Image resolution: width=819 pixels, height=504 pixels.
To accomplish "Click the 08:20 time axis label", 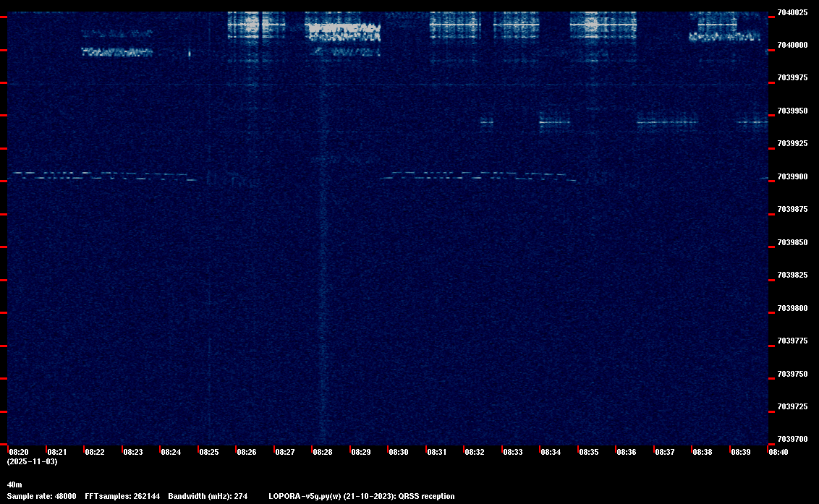I will pyautogui.click(x=19, y=452).
